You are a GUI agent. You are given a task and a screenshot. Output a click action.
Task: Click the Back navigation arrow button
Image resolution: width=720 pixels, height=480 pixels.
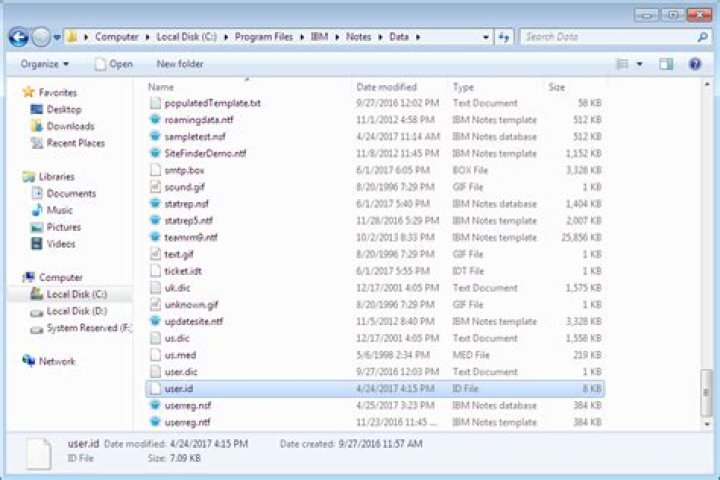pos(18,37)
